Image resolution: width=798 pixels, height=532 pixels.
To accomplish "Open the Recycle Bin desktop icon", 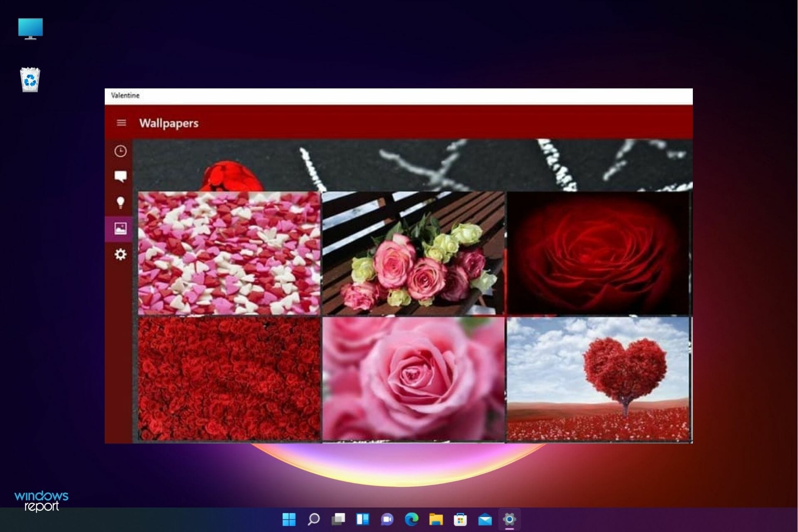I will point(30,80).
